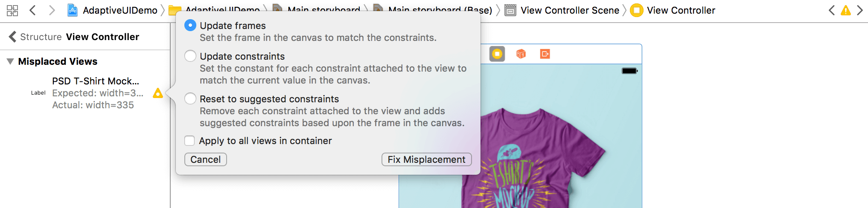Screen dimensions: 868x208
Task: Click the yellow warning triangle beside misplaced label
Action: 158,93
